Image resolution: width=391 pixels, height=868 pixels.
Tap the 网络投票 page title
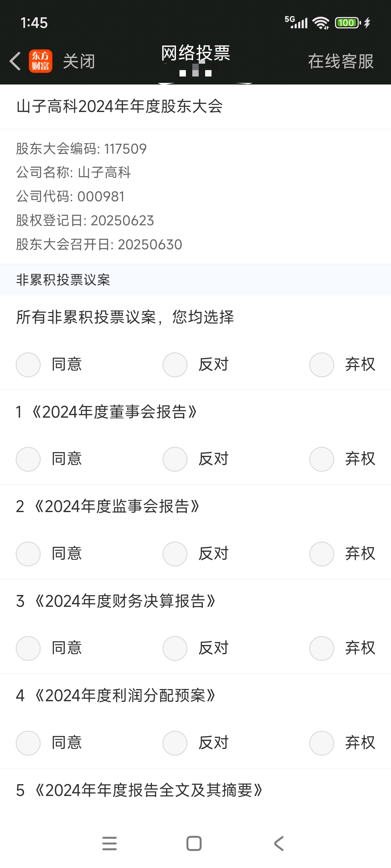click(x=196, y=53)
